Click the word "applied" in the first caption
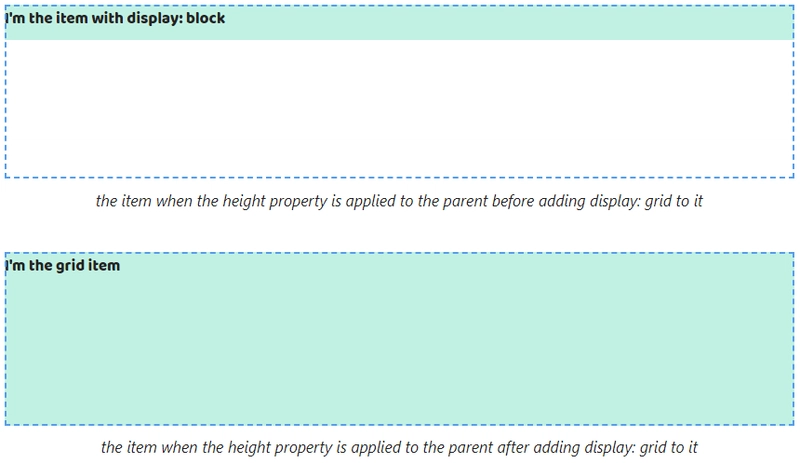The image size is (800, 463). coord(370,202)
